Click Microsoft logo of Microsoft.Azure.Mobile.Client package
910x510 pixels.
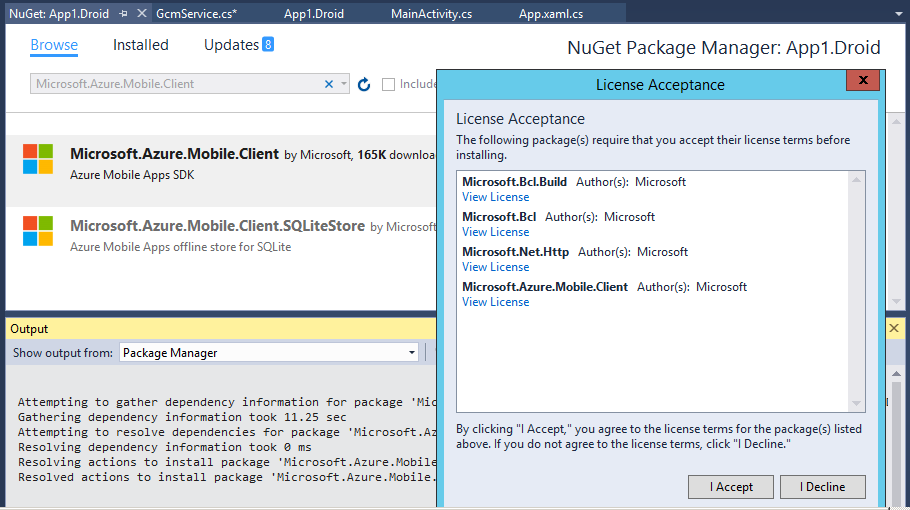click(38, 159)
